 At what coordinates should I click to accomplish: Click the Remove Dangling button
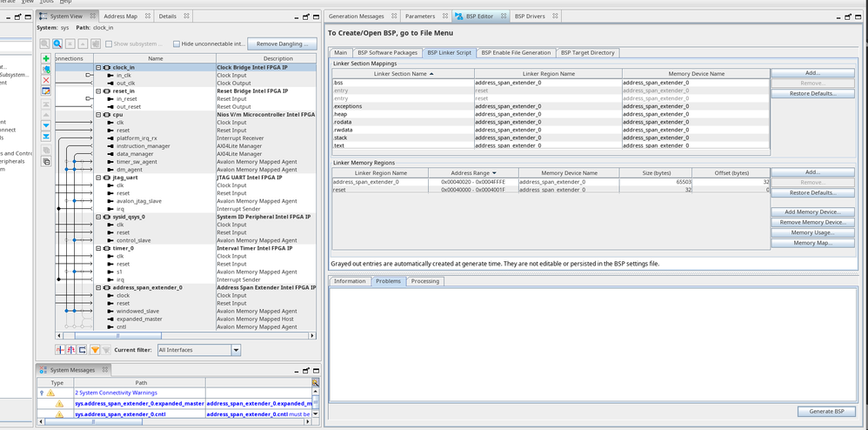282,44
